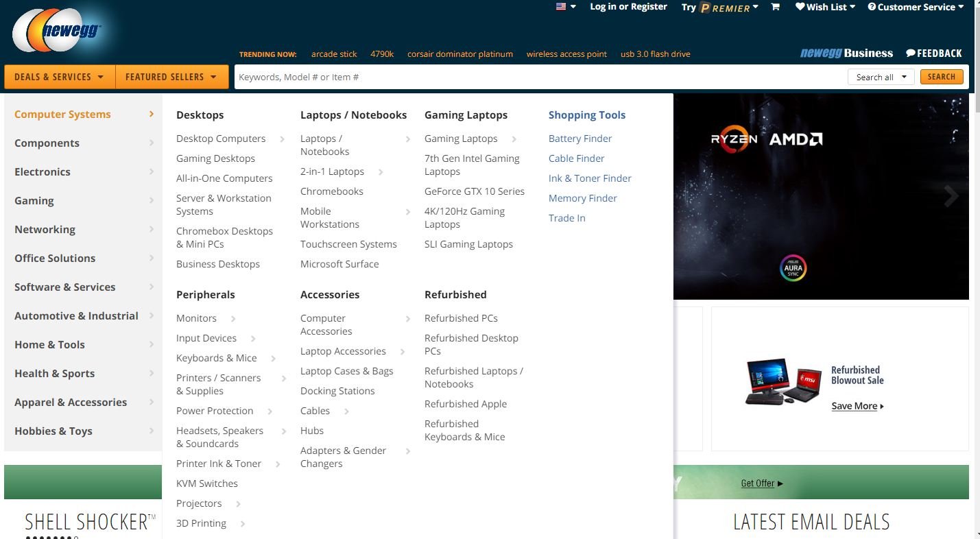Click the Ryzen AMD banner
Image resolution: width=980 pixels, height=539 pixels.
(x=821, y=197)
